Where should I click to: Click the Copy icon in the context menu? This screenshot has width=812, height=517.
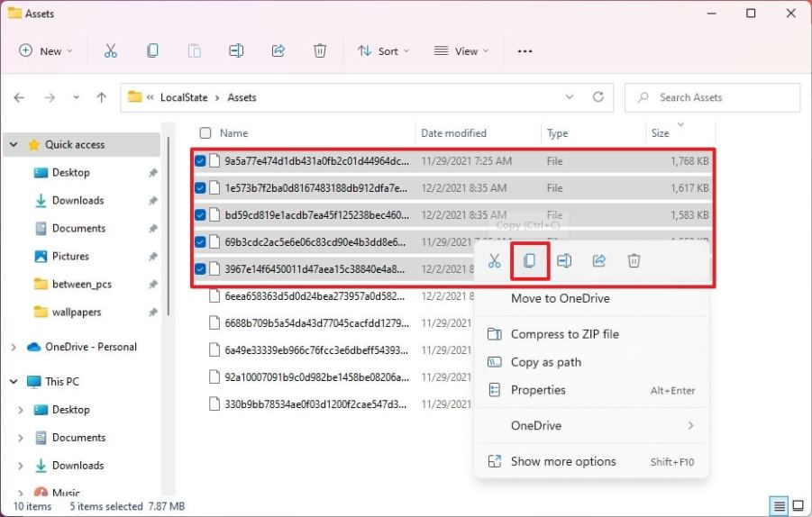[529, 261]
